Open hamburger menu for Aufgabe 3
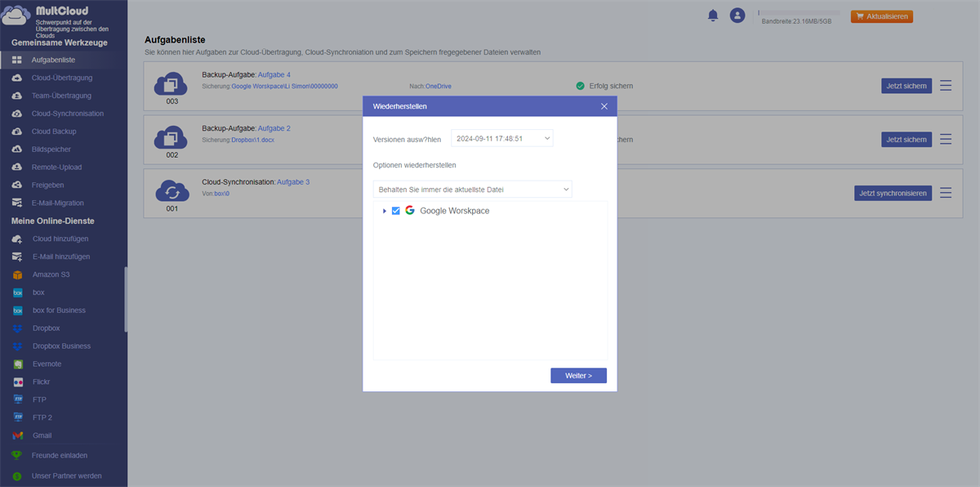 pos(946,193)
